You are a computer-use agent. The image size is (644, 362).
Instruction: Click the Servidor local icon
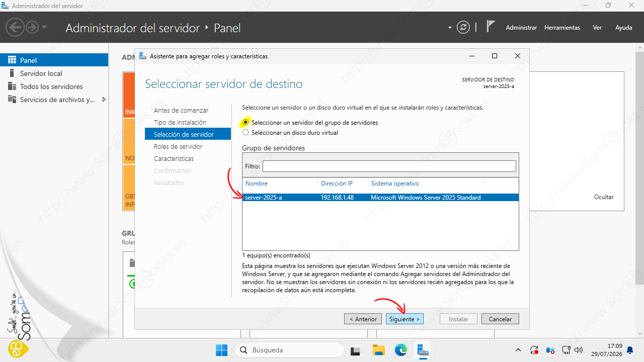tap(12, 73)
